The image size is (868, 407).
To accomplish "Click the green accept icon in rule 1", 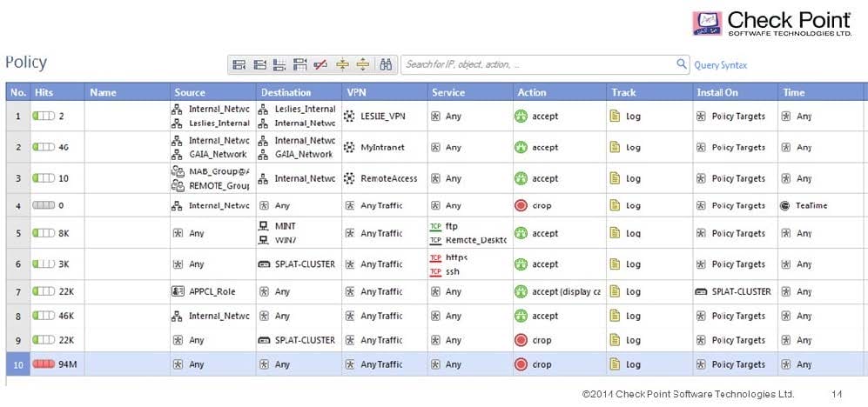I will (x=521, y=117).
